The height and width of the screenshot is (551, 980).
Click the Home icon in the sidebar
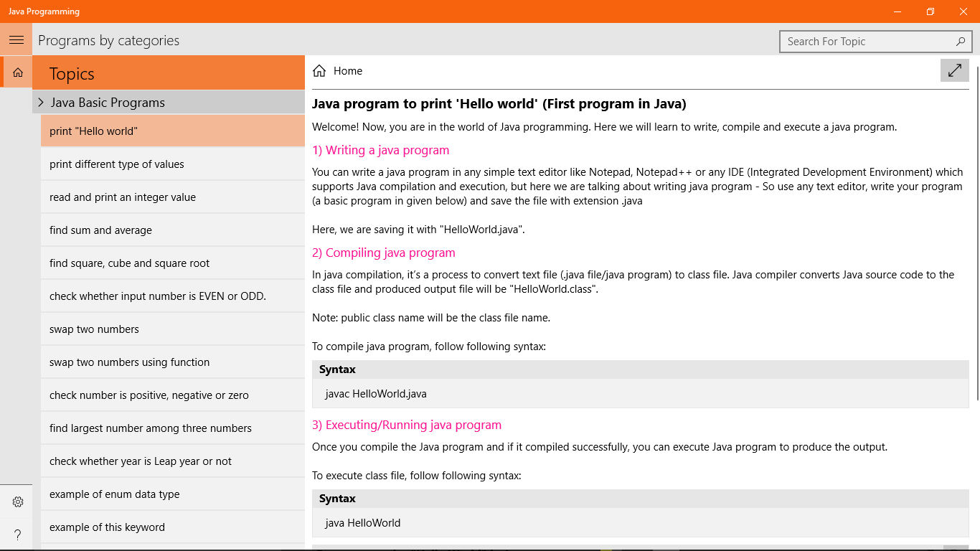(x=17, y=72)
